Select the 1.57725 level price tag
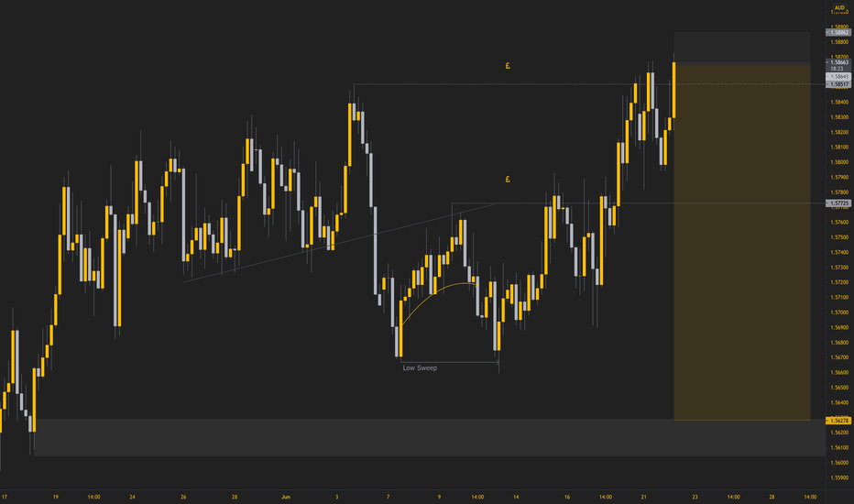Image resolution: width=854 pixels, height=504 pixels. pos(839,203)
